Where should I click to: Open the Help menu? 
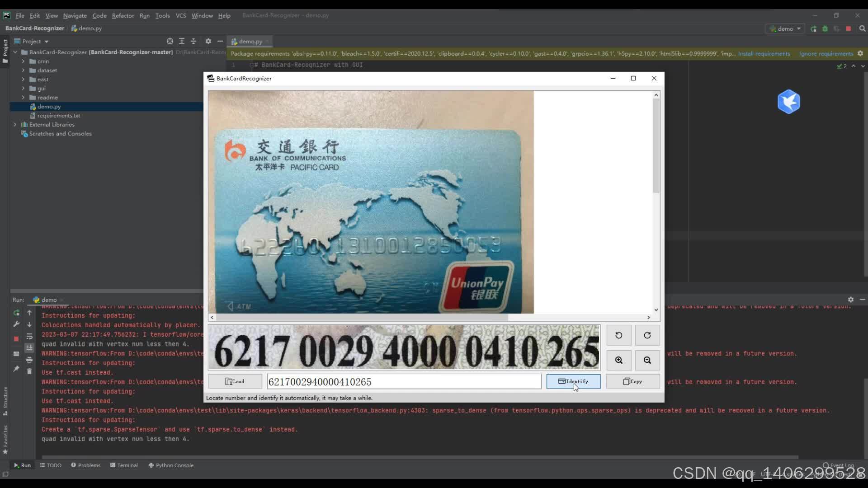click(224, 15)
